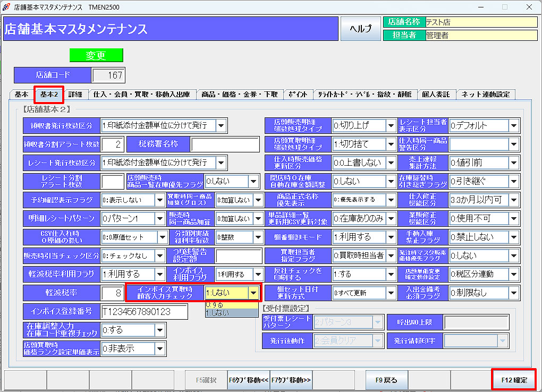Screen dimensions: 542x392
Task: Click the F9 戻る back button
Action: coord(386,380)
